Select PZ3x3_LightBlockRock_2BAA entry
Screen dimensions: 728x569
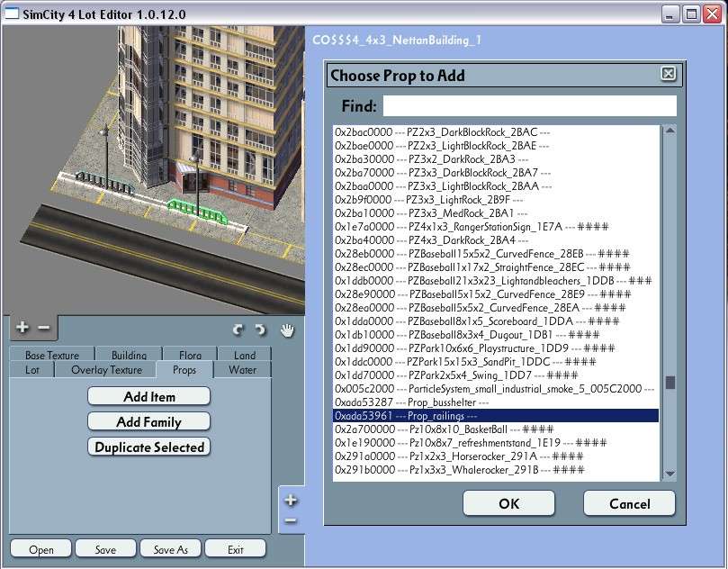(496, 185)
